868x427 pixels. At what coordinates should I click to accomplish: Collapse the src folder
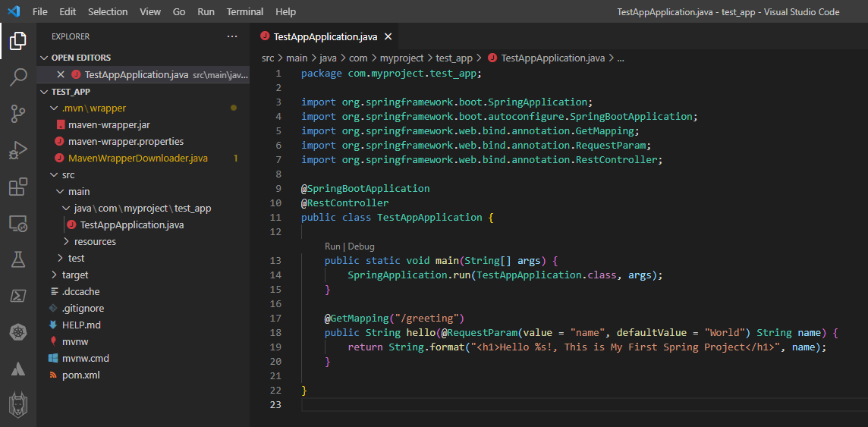tap(54, 174)
